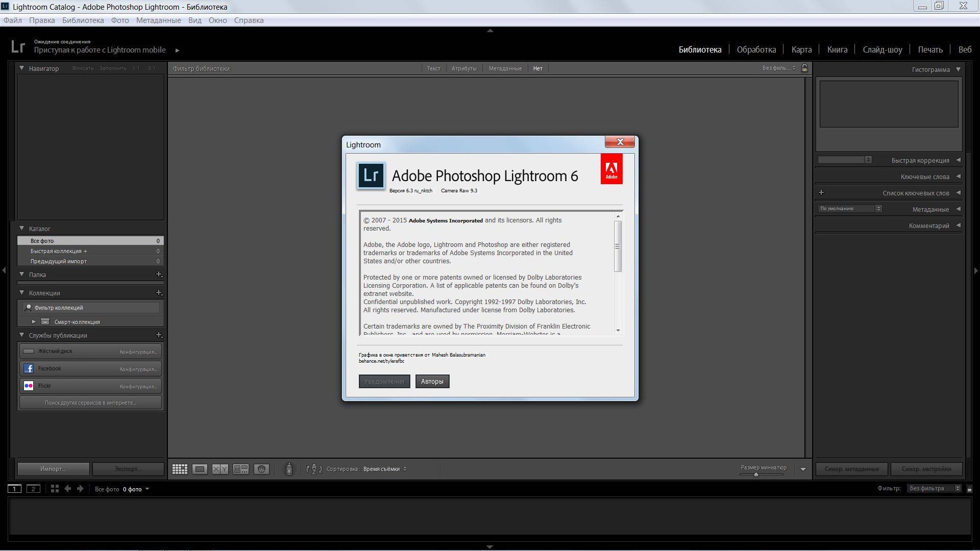Toggle the filter switch at filmstrip right

[969, 489]
